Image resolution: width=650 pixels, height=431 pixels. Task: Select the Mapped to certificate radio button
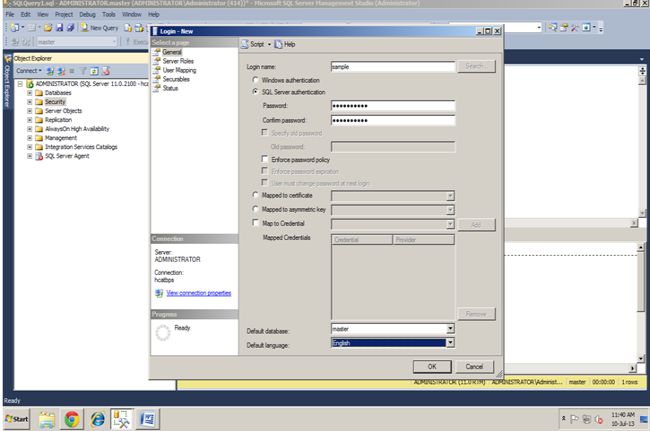[255, 195]
